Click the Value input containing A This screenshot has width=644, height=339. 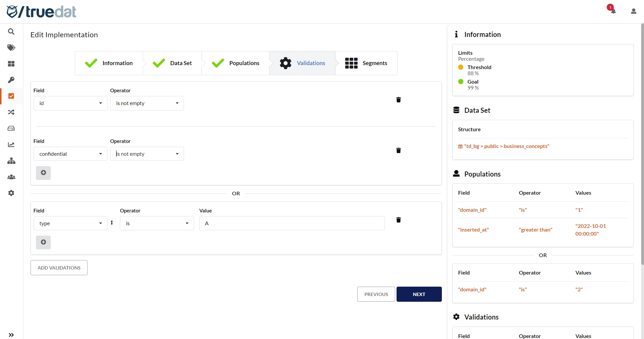[x=291, y=224]
